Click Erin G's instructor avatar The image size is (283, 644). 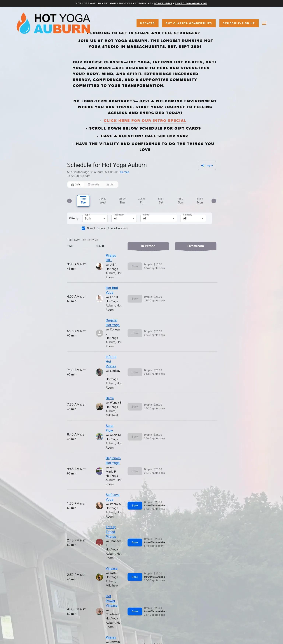[99, 299]
